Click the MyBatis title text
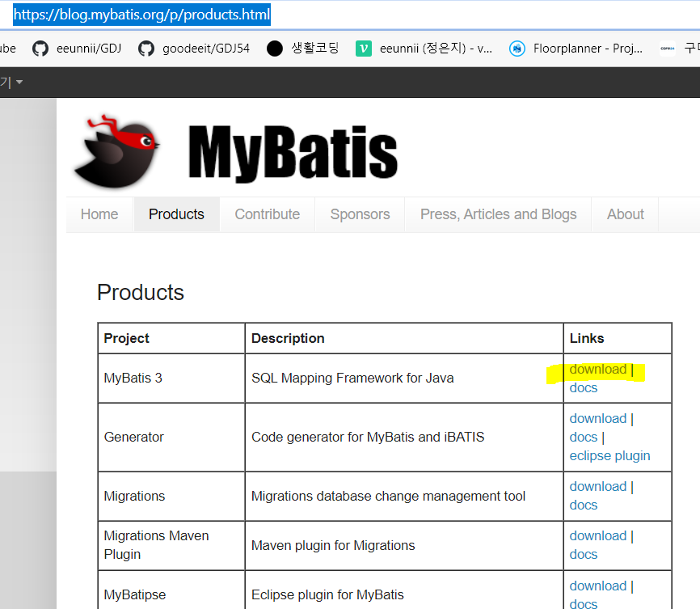This screenshot has height=609, width=700. 293,153
